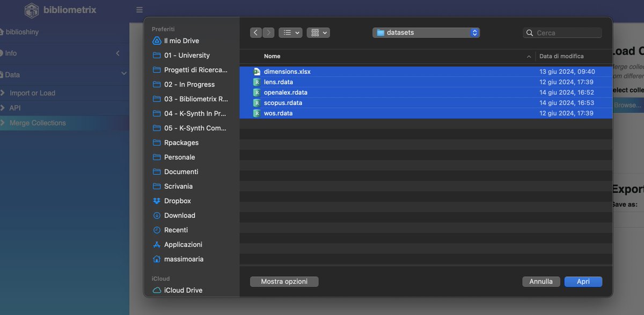Go back with the left arrow button
Viewport: 644px width, 315px height.
(x=256, y=33)
